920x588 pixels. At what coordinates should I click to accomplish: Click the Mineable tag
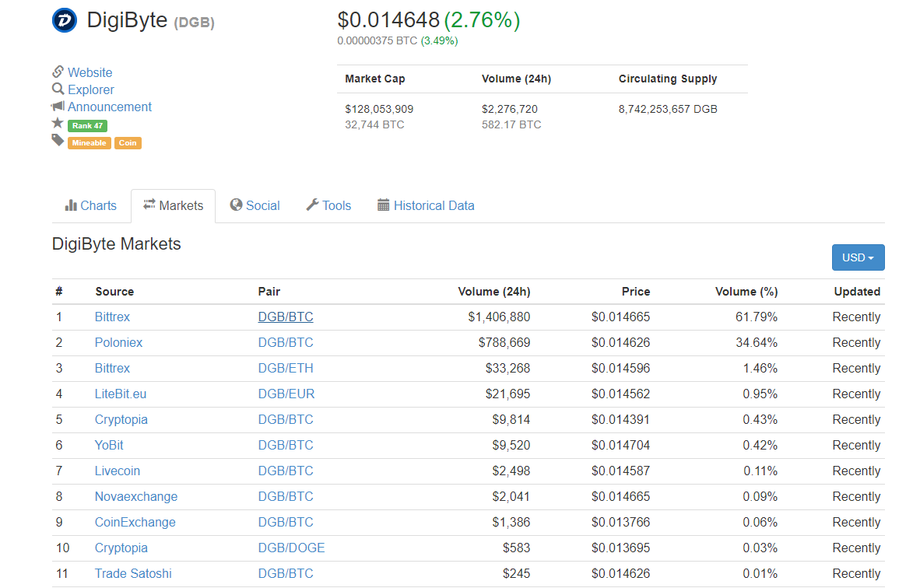pos(90,143)
